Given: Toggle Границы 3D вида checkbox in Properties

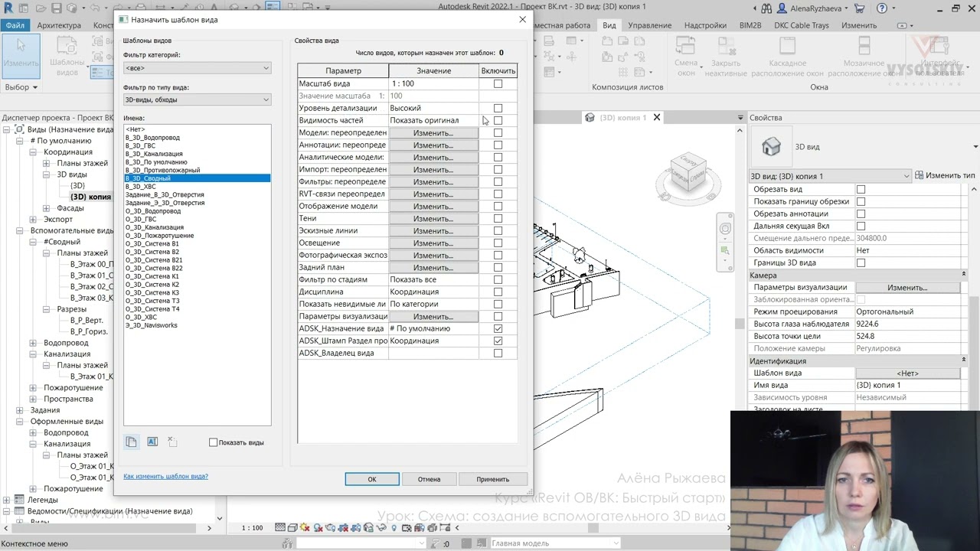Looking at the screenshot, I should pyautogui.click(x=861, y=262).
